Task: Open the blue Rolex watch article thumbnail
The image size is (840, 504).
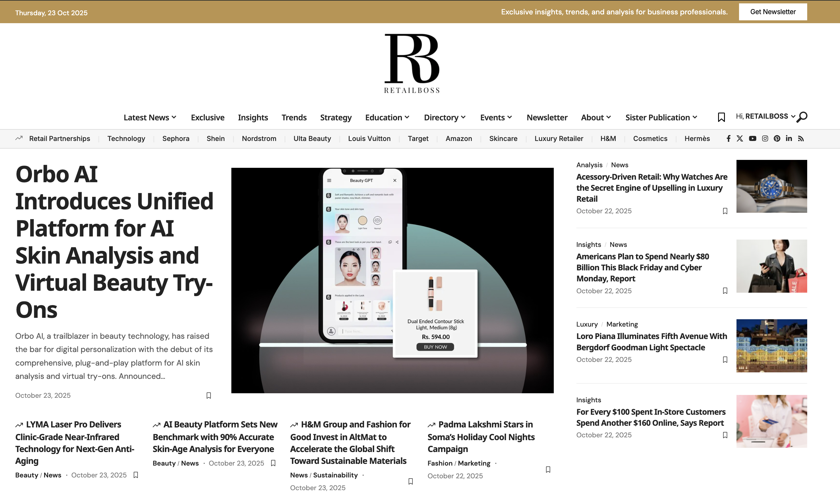Action: point(771,186)
